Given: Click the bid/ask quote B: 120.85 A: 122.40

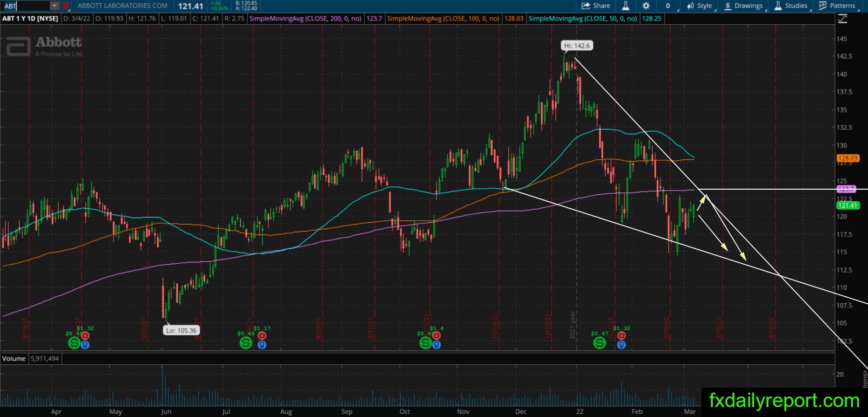Looking at the screenshot, I should 246,6.
